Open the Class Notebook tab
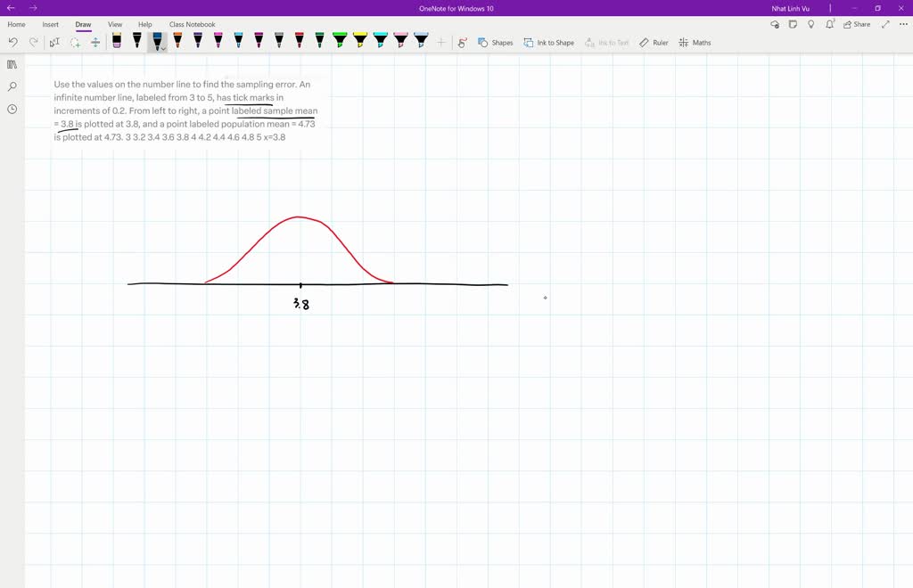 [x=192, y=24]
